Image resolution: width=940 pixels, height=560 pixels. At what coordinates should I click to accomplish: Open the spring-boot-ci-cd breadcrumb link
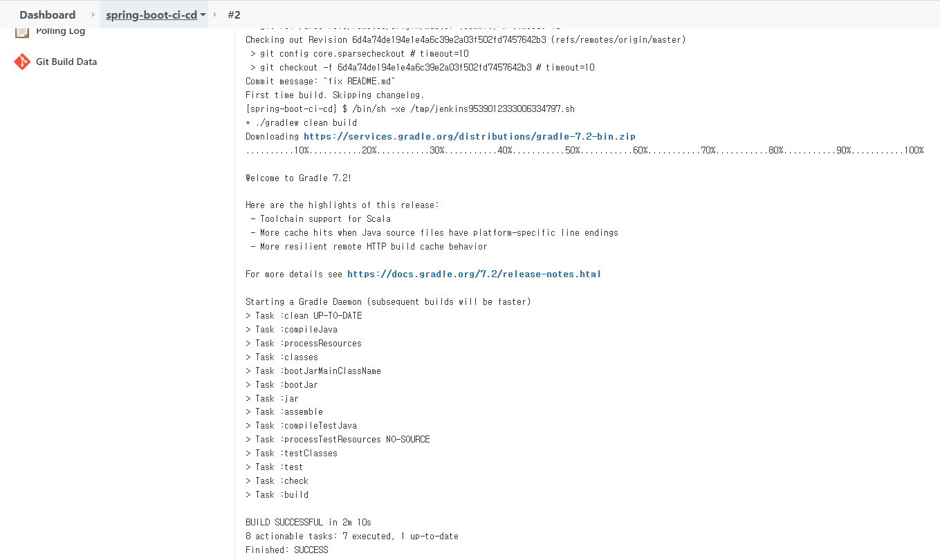151,15
